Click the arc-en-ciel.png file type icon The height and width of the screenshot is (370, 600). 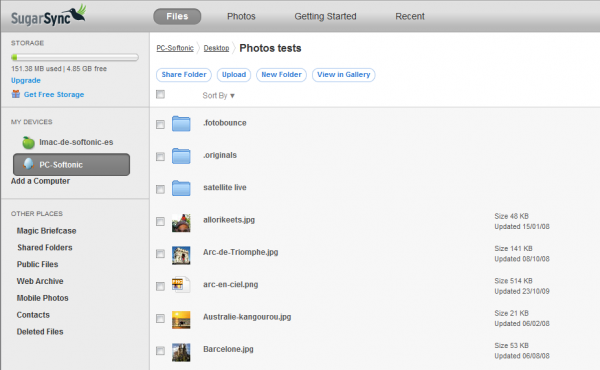pyautogui.click(x=181, y=285)
